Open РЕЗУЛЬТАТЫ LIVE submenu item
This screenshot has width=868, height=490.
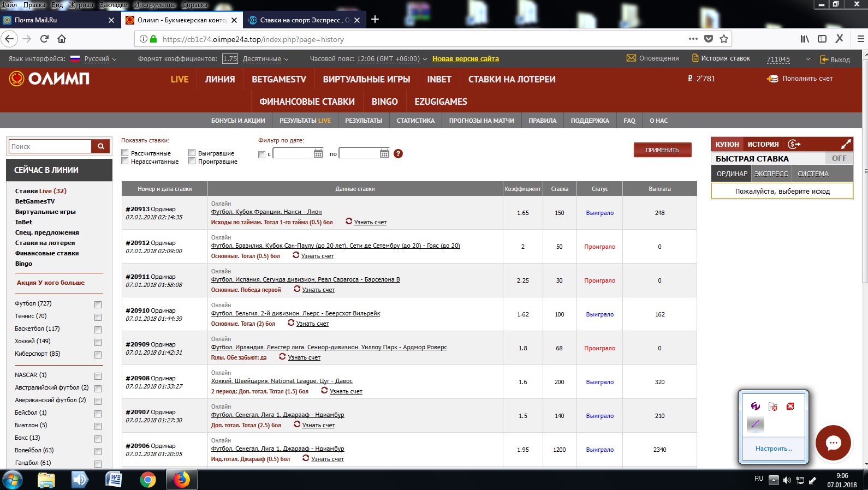(305, 121)
